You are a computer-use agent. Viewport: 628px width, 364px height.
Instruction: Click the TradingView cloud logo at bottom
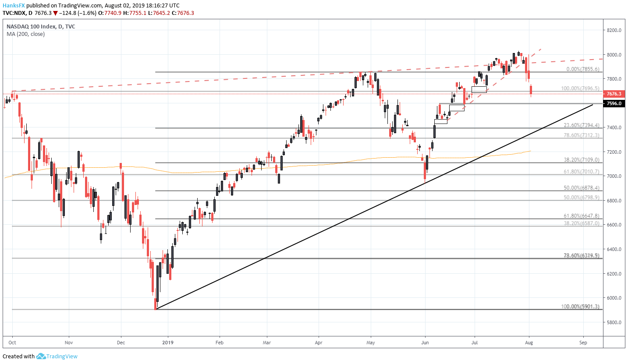41,357
